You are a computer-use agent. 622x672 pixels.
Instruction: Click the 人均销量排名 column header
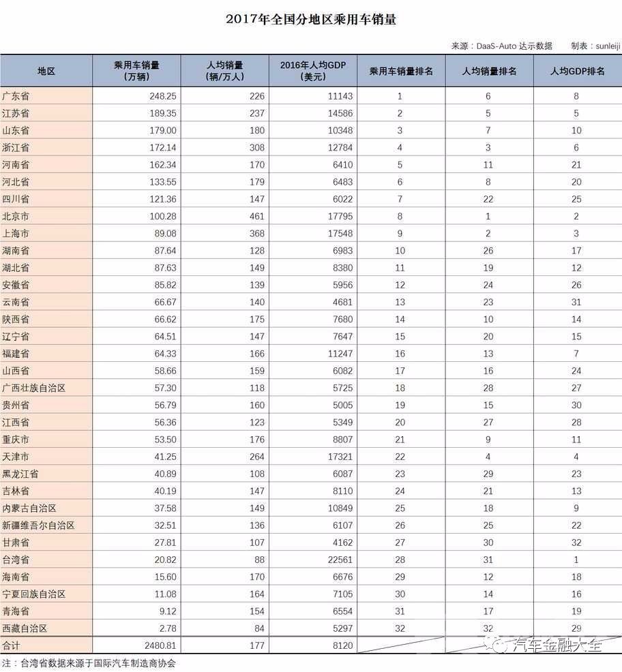click(489, 70)
